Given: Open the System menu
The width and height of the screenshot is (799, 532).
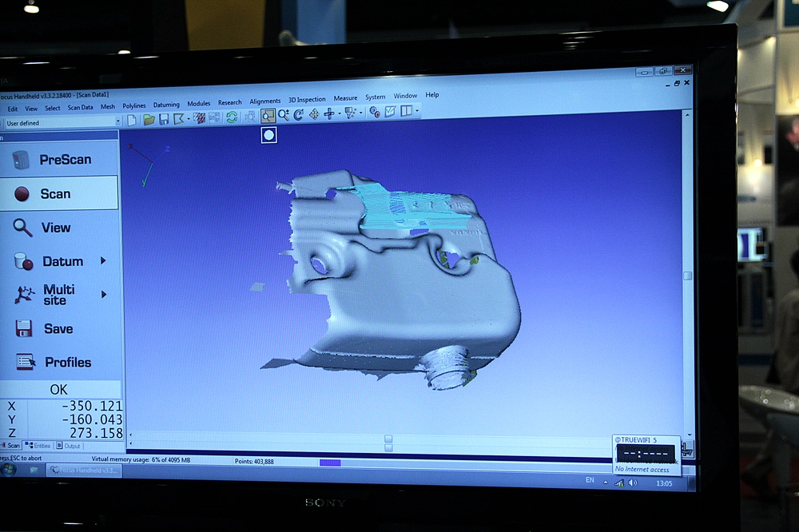Looking at the screenshot, I should tap(376, 97).
